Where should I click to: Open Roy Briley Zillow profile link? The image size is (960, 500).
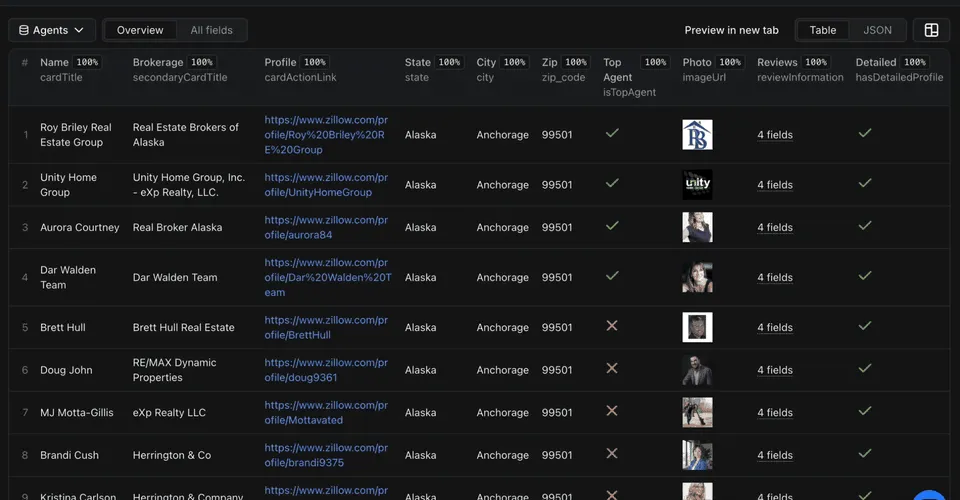[326, 135]
